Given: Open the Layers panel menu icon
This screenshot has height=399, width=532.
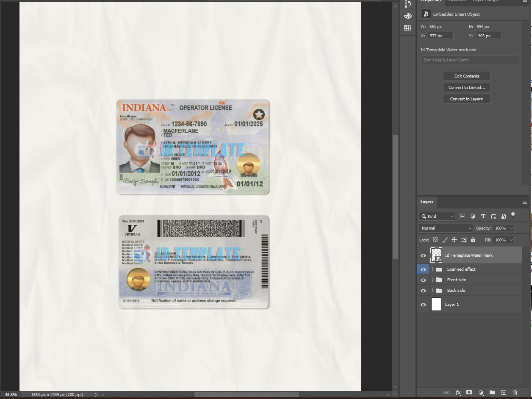Looking at the screenshot, I should point(525,202).
